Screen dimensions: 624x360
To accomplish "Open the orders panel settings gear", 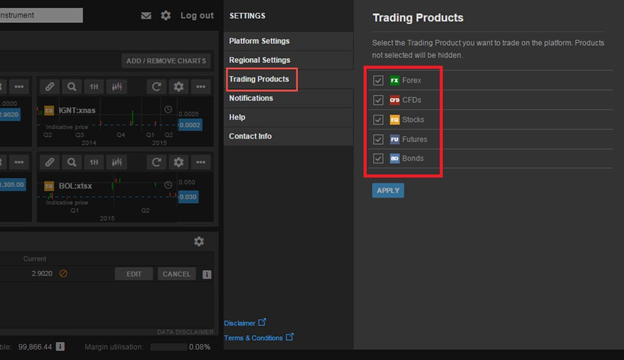I will [199, 241].
